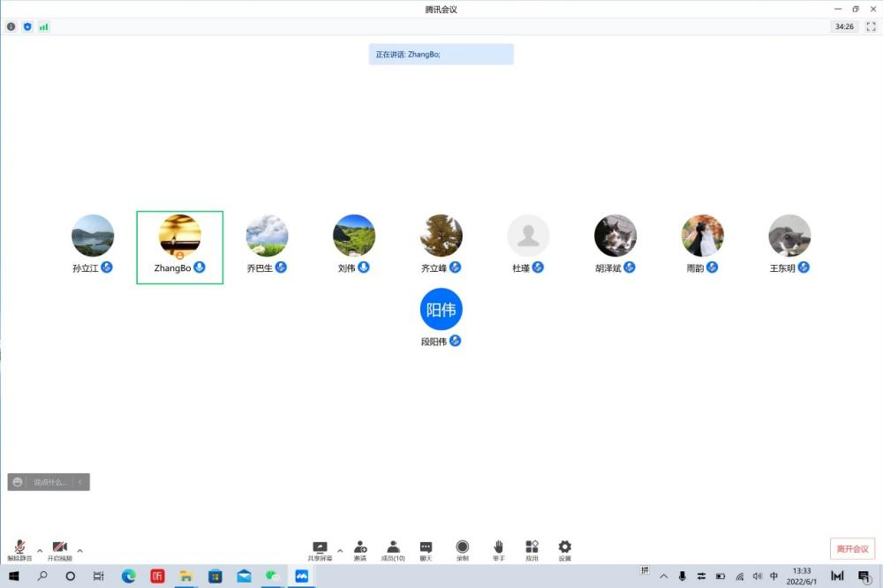Raise hand using the 举手 icon
The image size is (883, 588).
498,549
